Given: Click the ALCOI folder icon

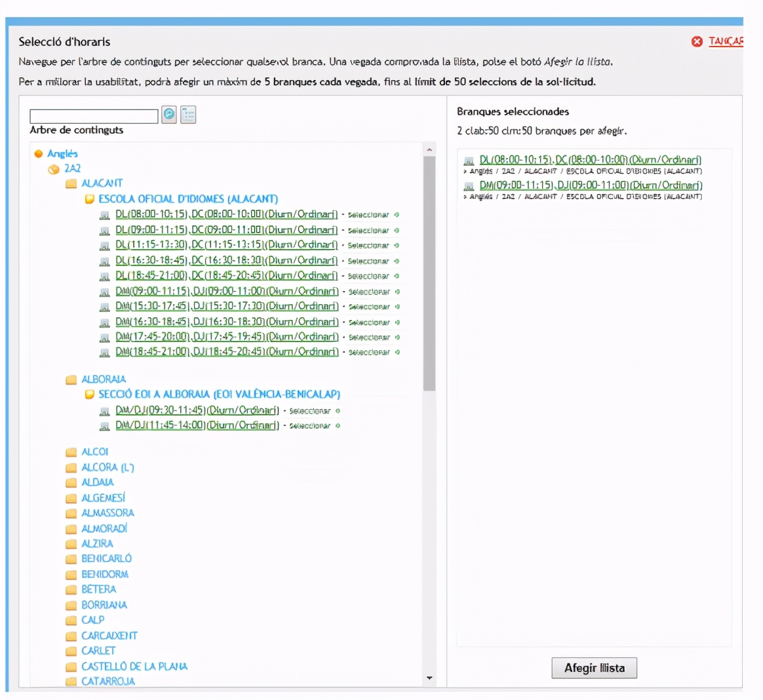Looking at the screenshot, I should pyautogui.click(x=71, y=452).
